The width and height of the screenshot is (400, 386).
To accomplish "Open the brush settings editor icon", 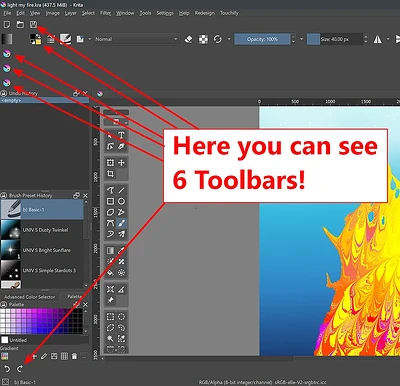I will pos(51,39).
